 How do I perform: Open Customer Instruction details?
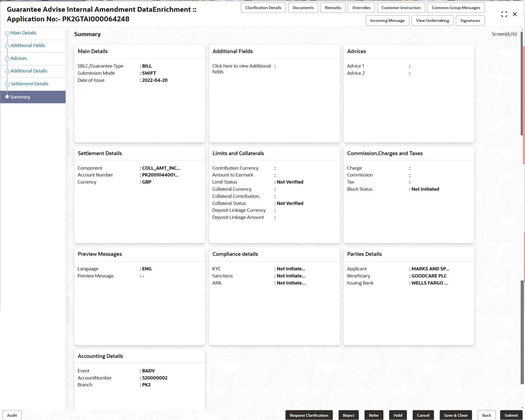[401, 7]
